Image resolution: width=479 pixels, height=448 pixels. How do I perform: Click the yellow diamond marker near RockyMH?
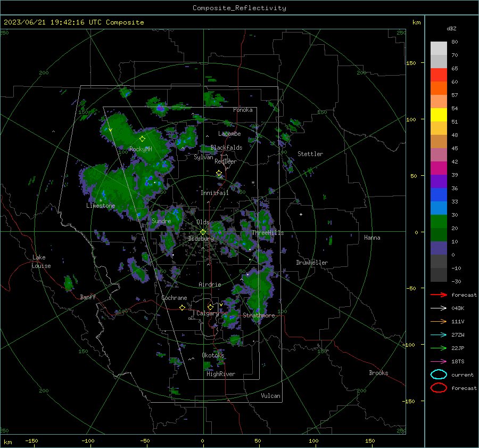(x=142, y=139)
